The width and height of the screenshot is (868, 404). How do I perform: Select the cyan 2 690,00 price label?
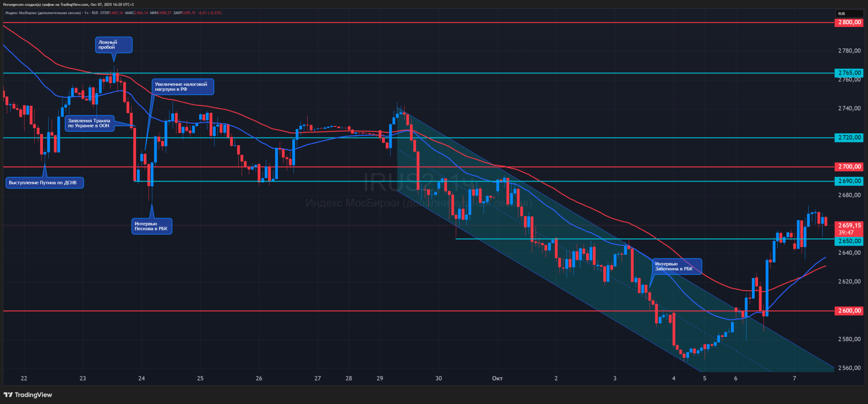coord(849,181)
